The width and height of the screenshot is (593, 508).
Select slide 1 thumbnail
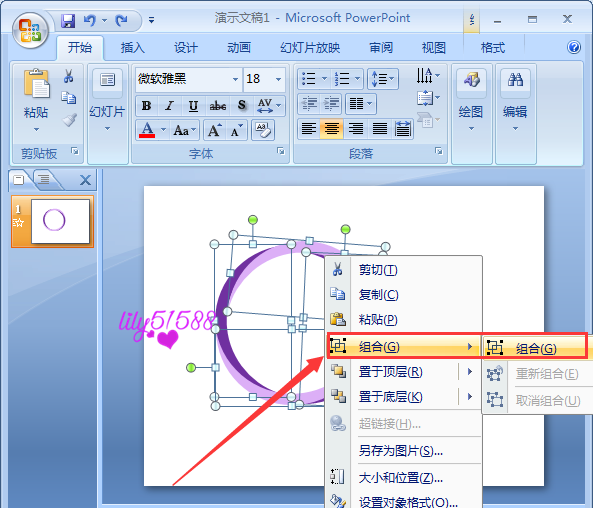(x=61, y=221)
